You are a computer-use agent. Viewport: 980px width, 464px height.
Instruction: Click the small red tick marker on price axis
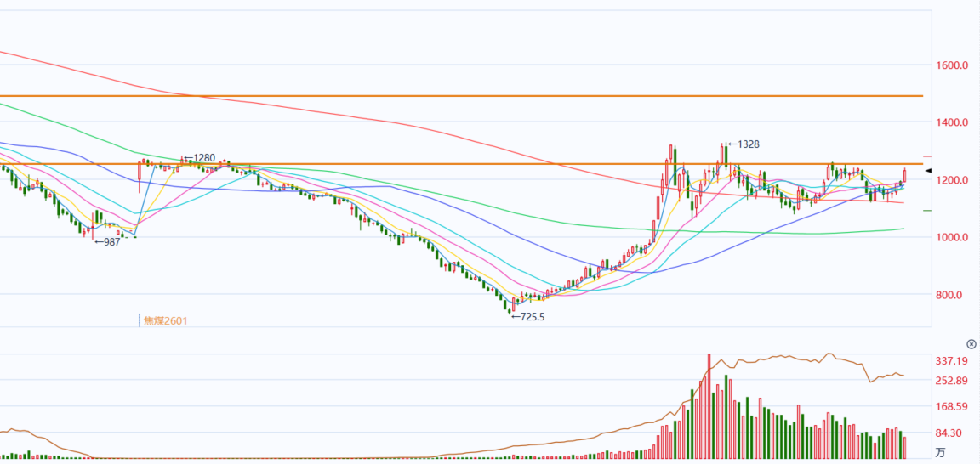[x=927, y=156]
